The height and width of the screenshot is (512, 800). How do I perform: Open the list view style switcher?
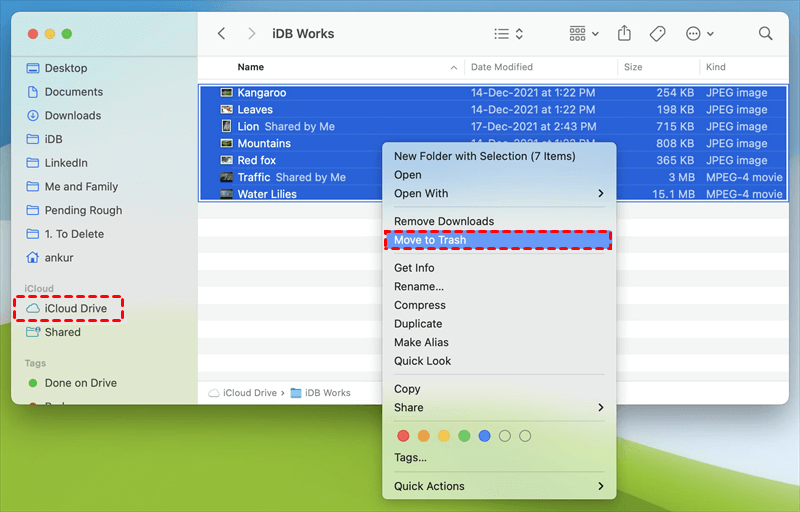coord(508,34)
